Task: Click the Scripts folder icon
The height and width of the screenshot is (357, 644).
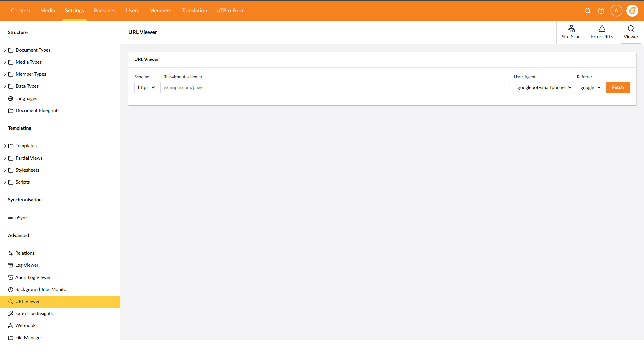Action: 11,182
